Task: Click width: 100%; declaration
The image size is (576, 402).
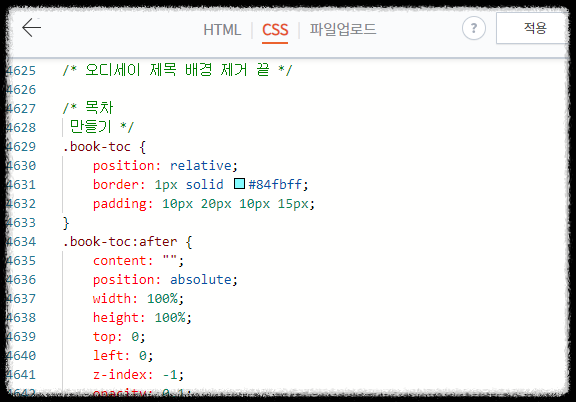Action: tap(138, 298)
